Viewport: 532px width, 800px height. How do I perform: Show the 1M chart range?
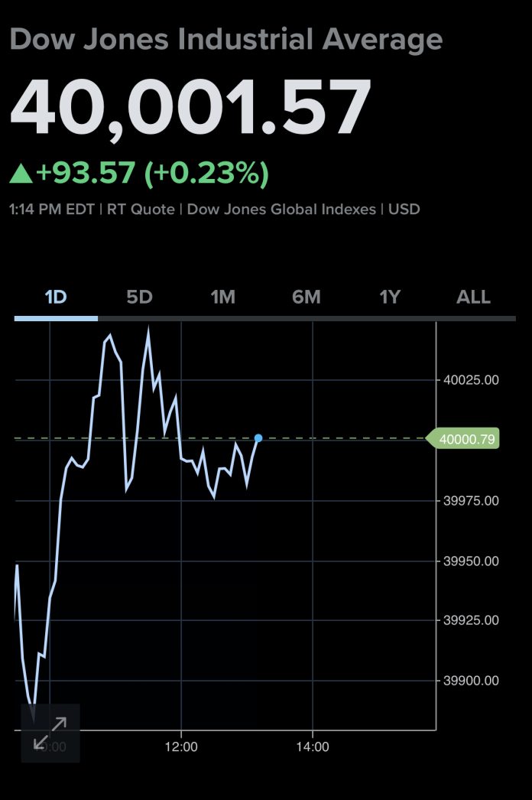pyautogui.click(x=222, y=297)
